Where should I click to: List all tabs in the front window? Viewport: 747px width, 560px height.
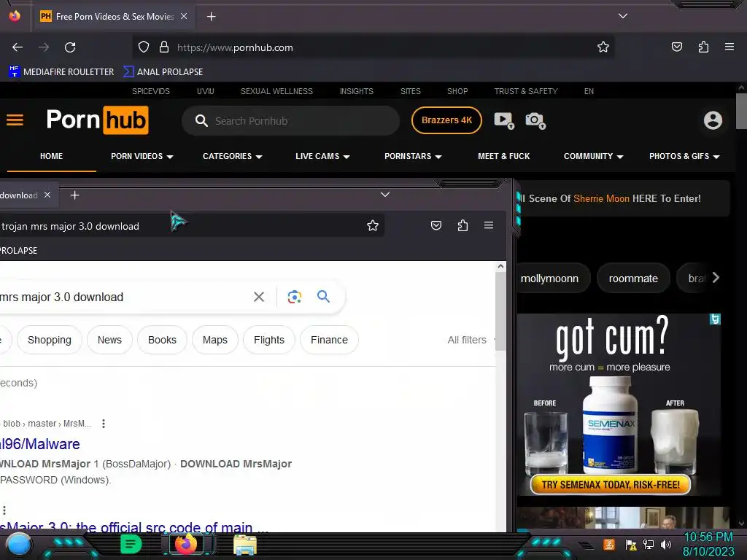click(x=385, y=194)
